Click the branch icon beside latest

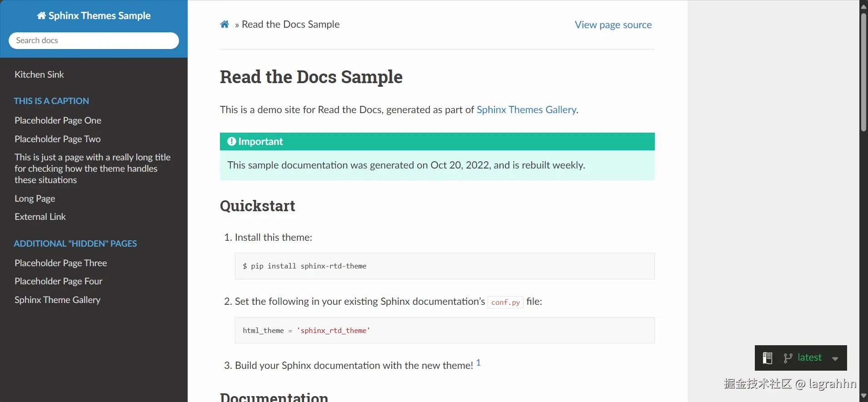[x=788, y=358]
